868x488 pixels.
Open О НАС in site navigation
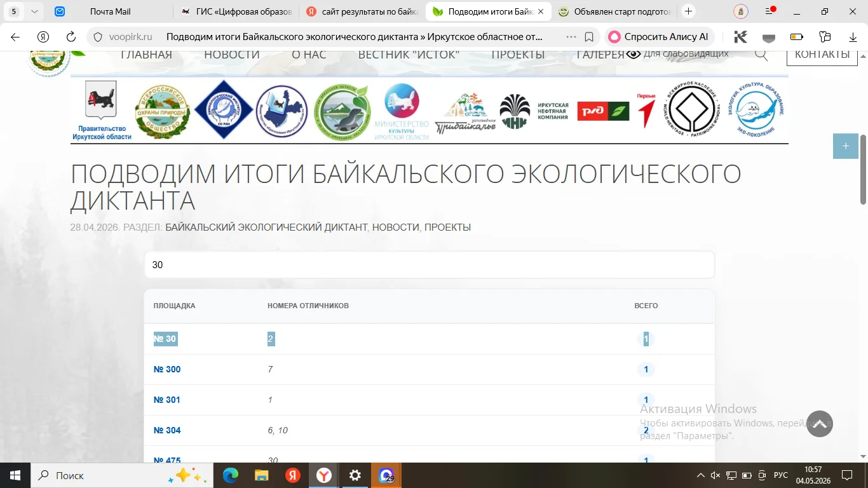(x=309, y=55)
